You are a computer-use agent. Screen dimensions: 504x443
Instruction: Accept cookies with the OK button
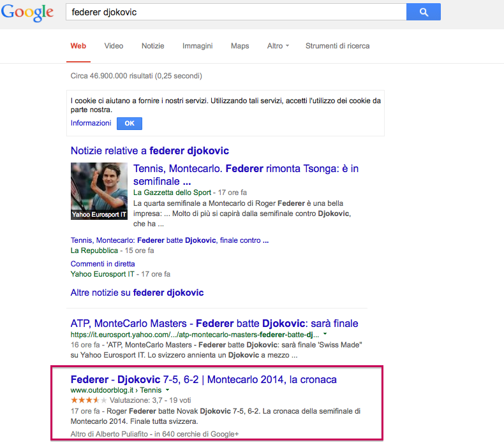pos(130,124)
